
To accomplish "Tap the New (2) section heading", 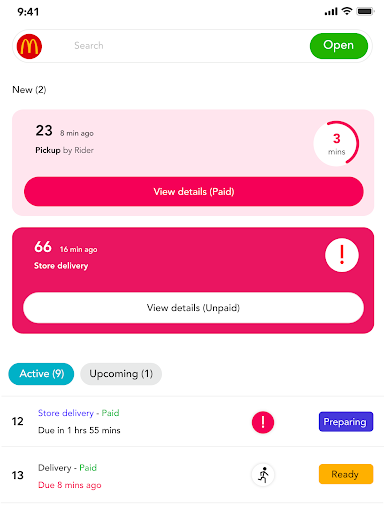I will click(29, 90).
